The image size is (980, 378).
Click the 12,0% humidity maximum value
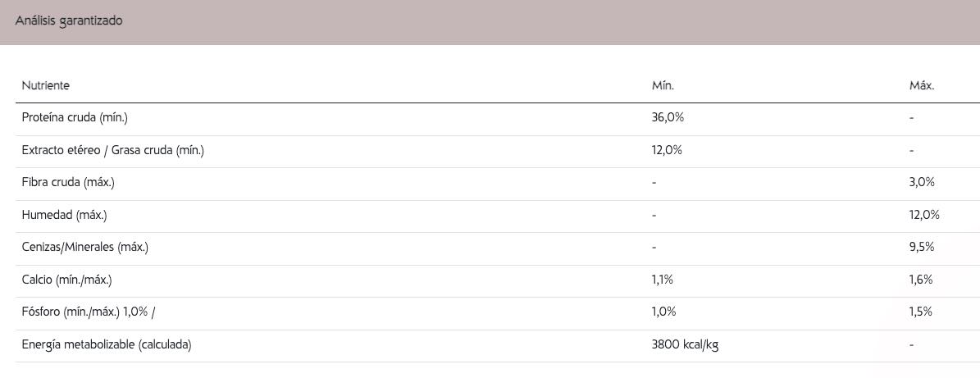tap(924, 215)
